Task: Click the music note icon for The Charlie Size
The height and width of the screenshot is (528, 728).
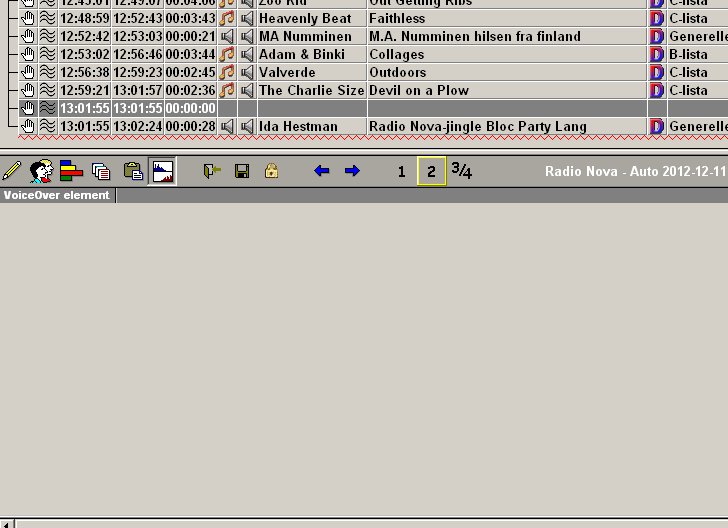Action: (x=227, y=90)
